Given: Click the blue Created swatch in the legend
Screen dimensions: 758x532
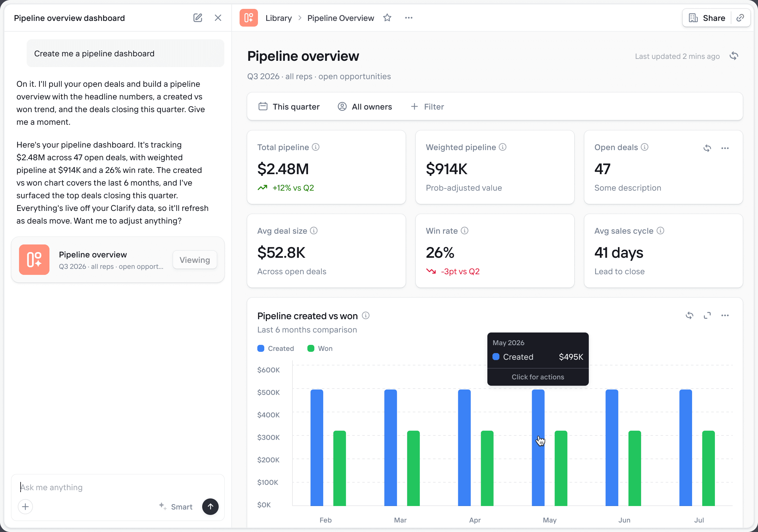Looking at the screenshot, I should (261, 349).
